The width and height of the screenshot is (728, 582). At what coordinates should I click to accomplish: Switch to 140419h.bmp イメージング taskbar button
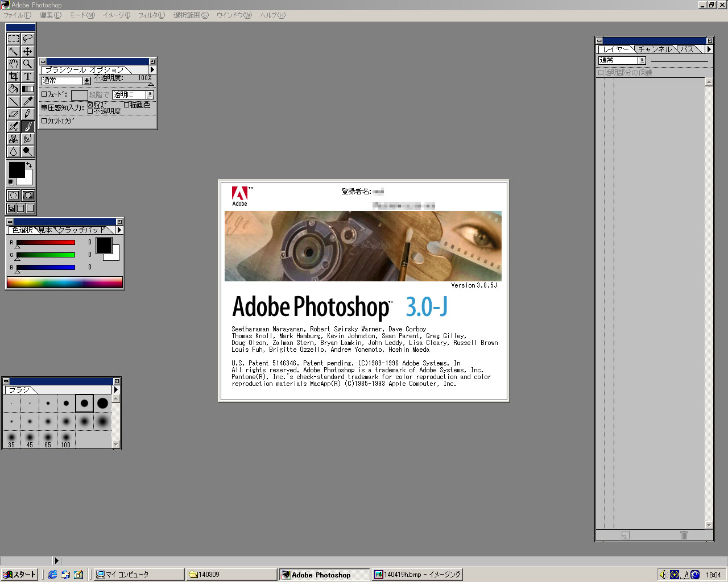click(x=417, y=575)
